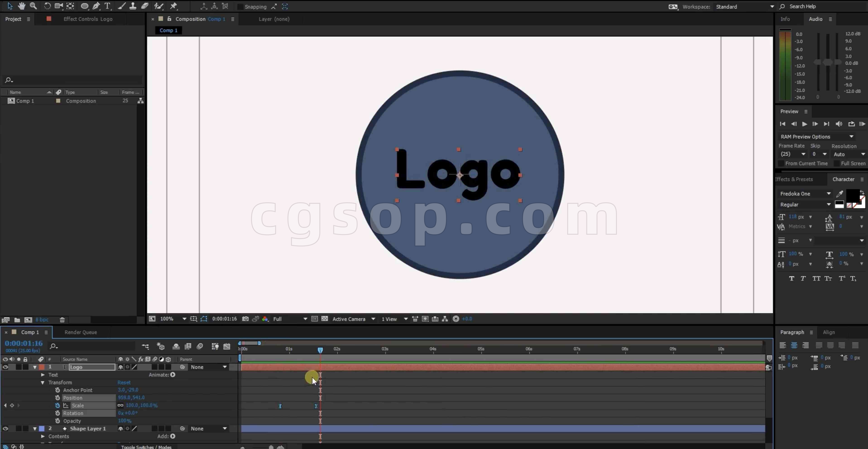868x449 pixels.
Task: Click the eyedropper in Character panel
Action: [x=839, y=194]
